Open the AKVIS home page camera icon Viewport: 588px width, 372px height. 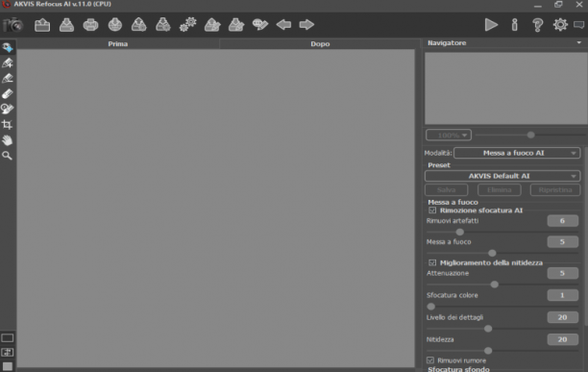click(x=13, y=25)
